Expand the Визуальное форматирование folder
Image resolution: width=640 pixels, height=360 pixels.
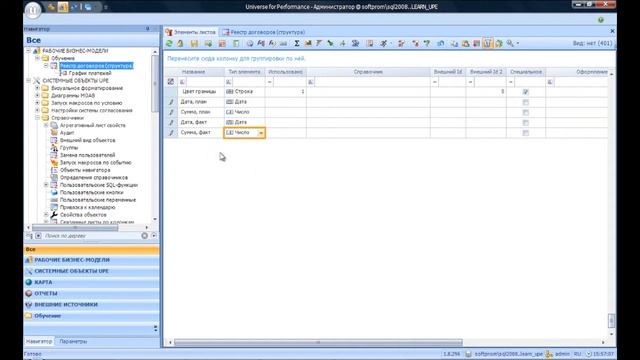click(37, 88)
